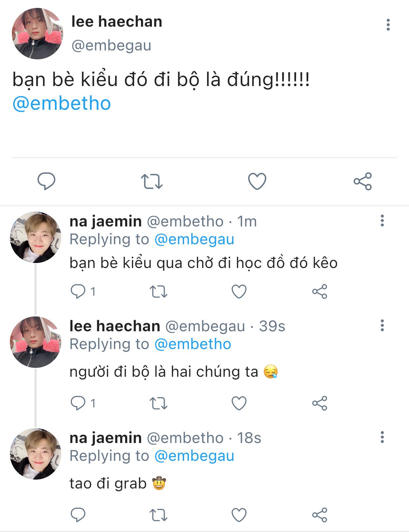Screen dimensions: 409x532
Task: Share the main tweet
Action: pyautogui.click(x=363, y=181)
